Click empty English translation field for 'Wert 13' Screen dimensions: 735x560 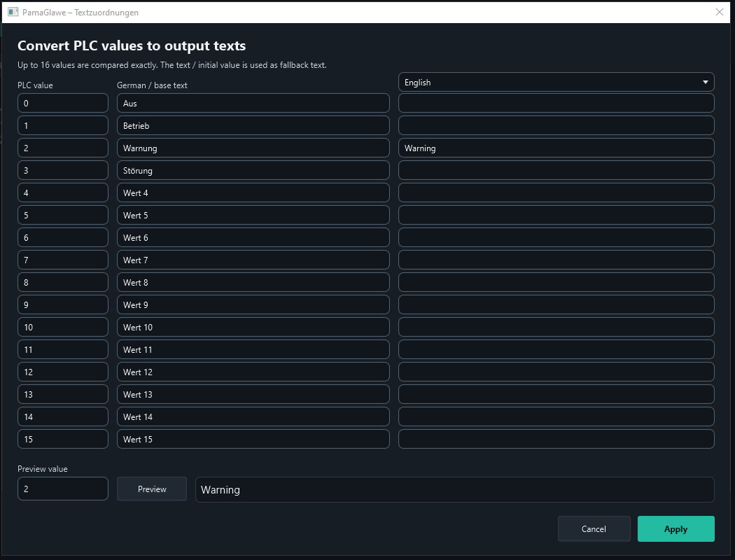tap(556, 394)
